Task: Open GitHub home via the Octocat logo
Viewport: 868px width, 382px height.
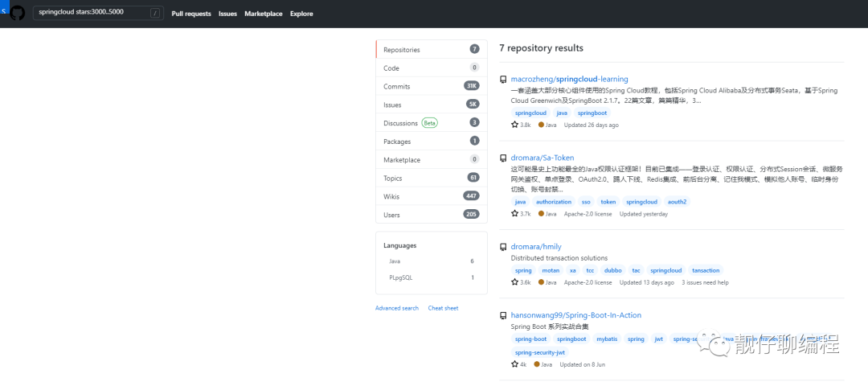Action: point(18,14)
